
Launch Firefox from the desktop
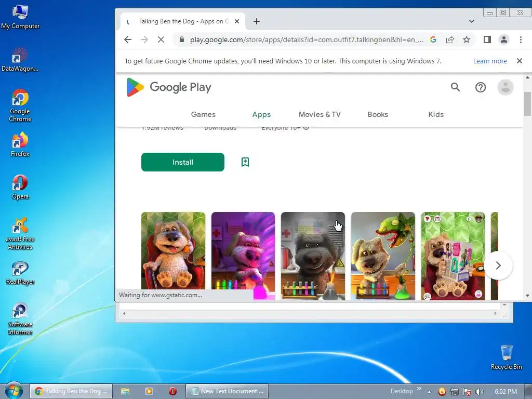pyautogui.click(x=20, y=144)
